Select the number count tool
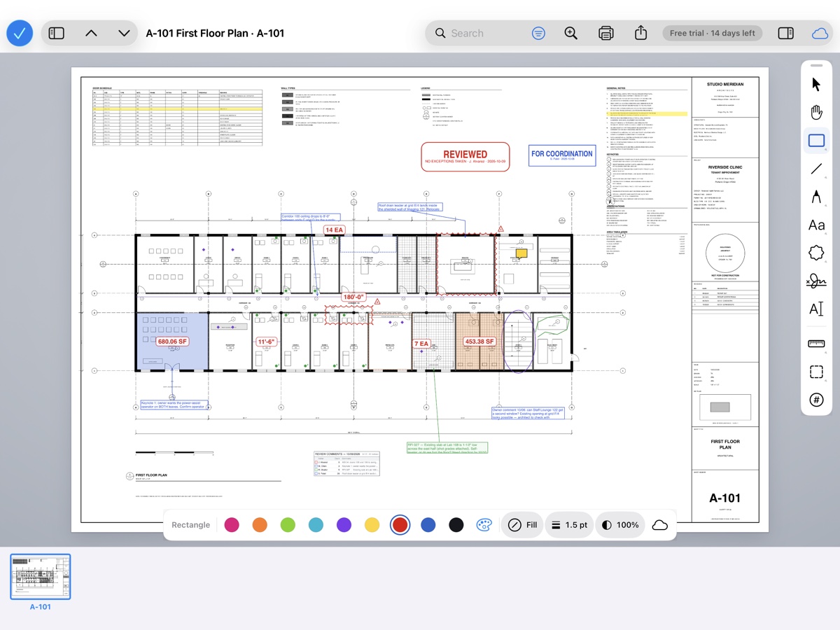840x630 pixels. [x=816, y=400]
